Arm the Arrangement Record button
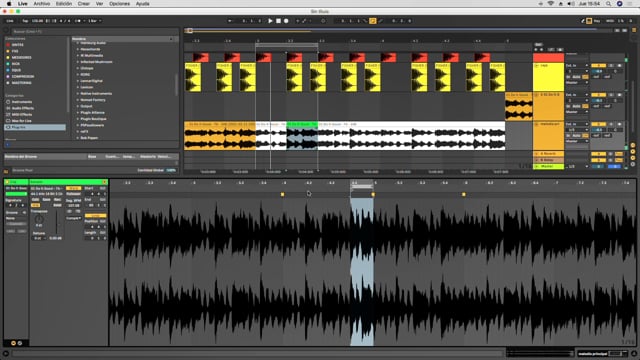Viewport: 640px width, 360px height. click(286, 21)
